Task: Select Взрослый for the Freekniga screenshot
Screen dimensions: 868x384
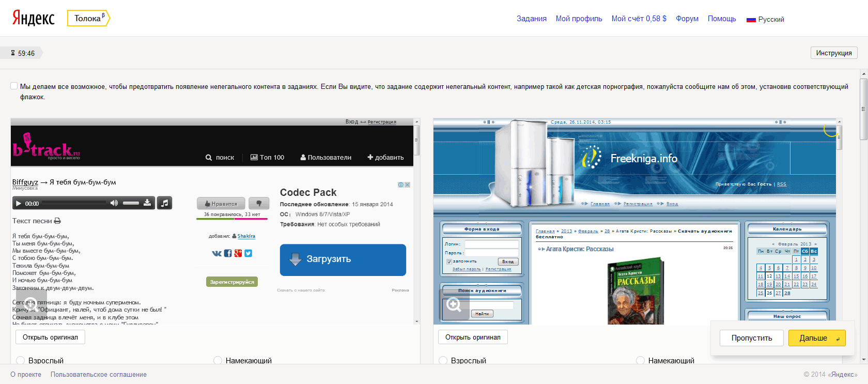Action: point(443,360)
